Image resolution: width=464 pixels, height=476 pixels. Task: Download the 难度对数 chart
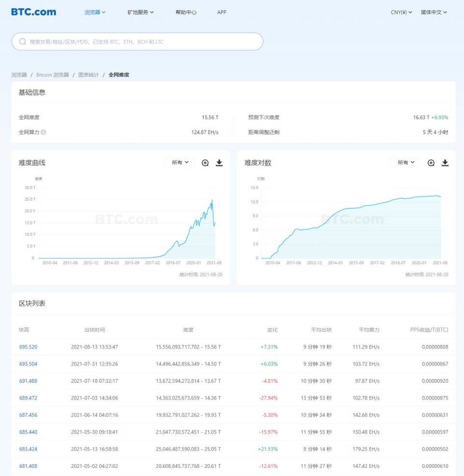click(x=445, y=163)
